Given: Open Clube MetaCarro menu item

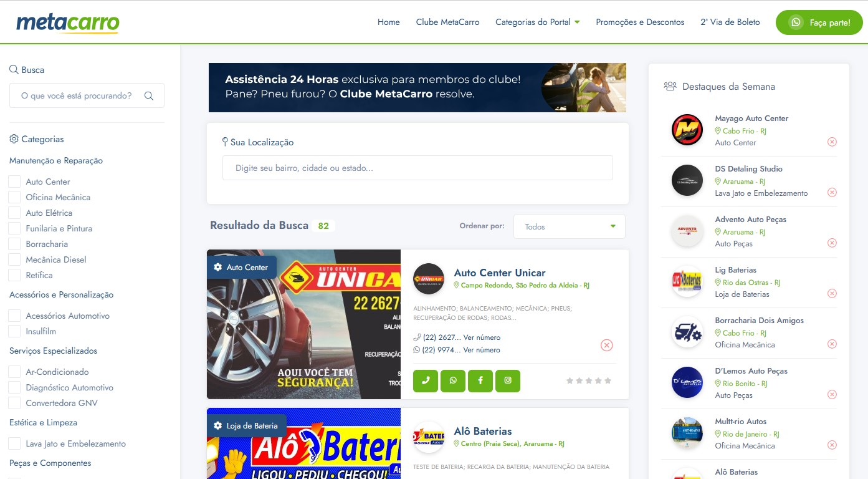Looking at the screenshot, I should pyautogui.click(x=448, y=22).
